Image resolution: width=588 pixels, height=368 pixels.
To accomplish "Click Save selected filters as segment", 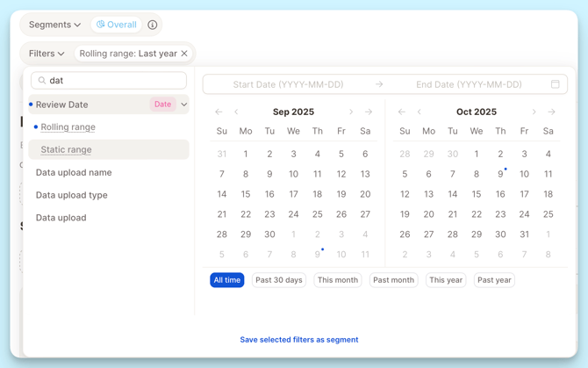I will [298, 340].
